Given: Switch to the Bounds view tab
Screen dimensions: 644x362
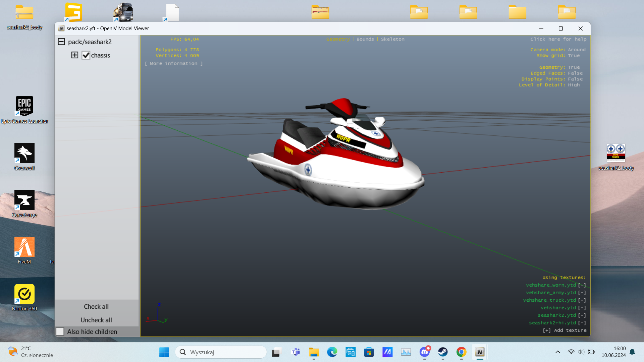Looking at the screenshot, I should pyautogui.click(x=365, y=39).
